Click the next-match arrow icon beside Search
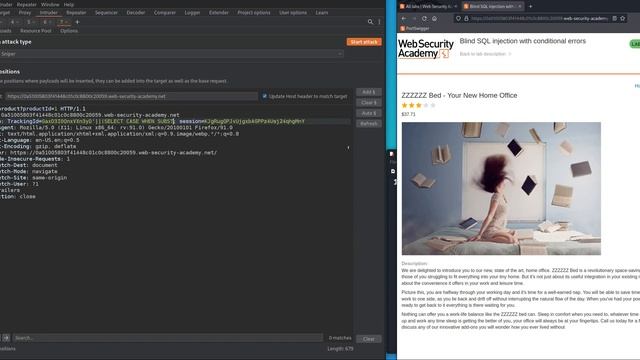 pos(6,338)
